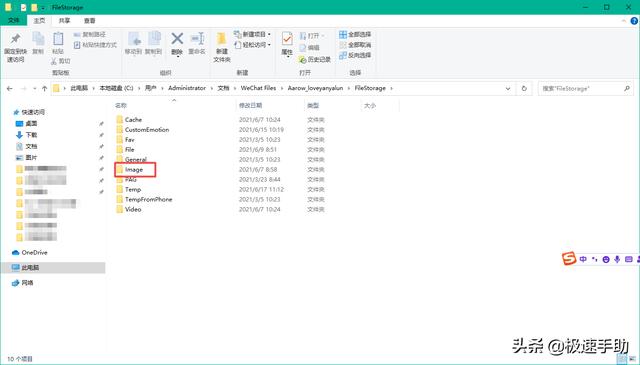640x365 pixels.
Task: Switch to the 查看 (View) tab
Action: click(89, 20)
